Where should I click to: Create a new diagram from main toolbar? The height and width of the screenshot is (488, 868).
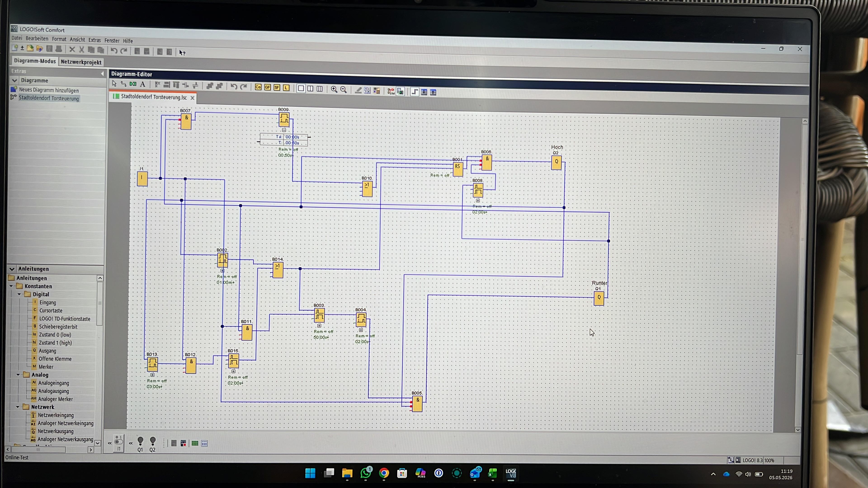15,48
